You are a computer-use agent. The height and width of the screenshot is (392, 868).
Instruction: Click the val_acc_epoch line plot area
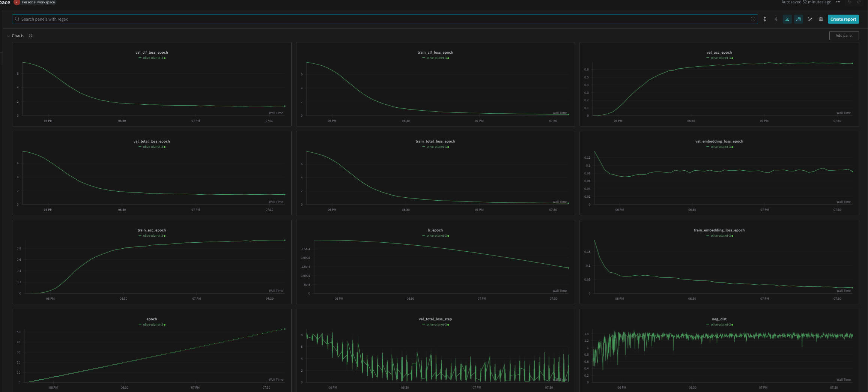722,89
